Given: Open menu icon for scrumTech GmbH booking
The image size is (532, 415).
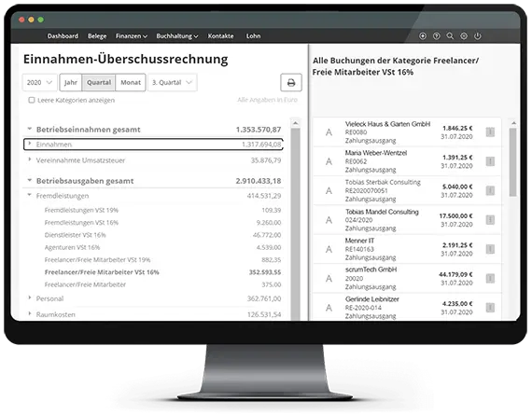Looking at the screenshot, I should 490,278.
